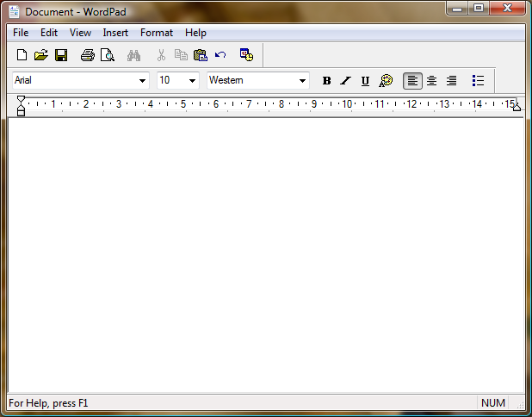Screen dimensions: 532x417
Task: Undo the last action with the arrow icon
Action: (x=220, y=54)
